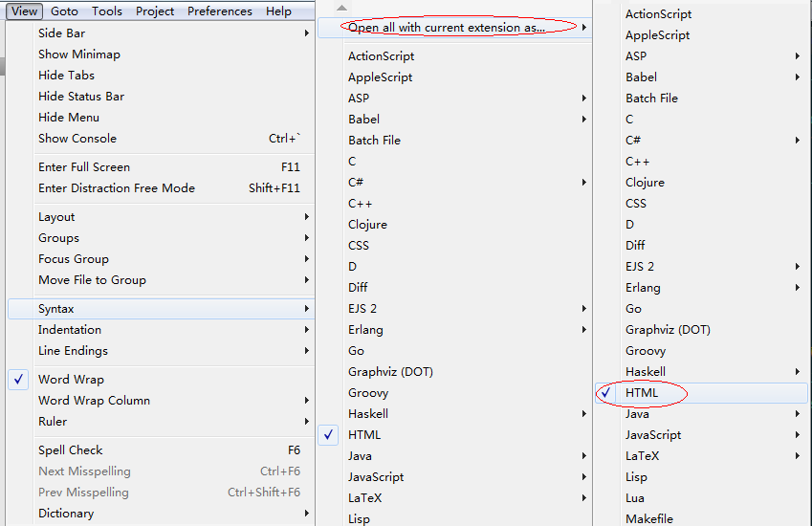
Task: Open the Goto menu
Action: pos(64,11)
